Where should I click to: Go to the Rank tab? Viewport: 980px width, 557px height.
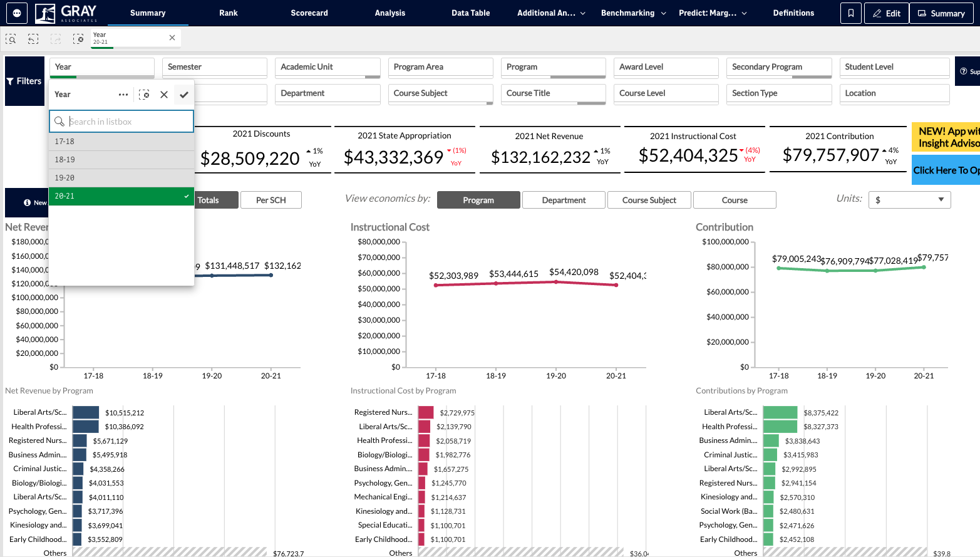coord(229,13)
